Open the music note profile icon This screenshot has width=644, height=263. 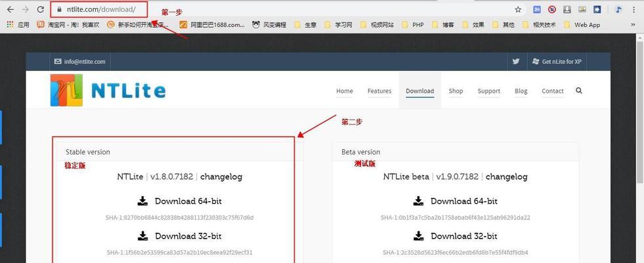click(618, 9)
